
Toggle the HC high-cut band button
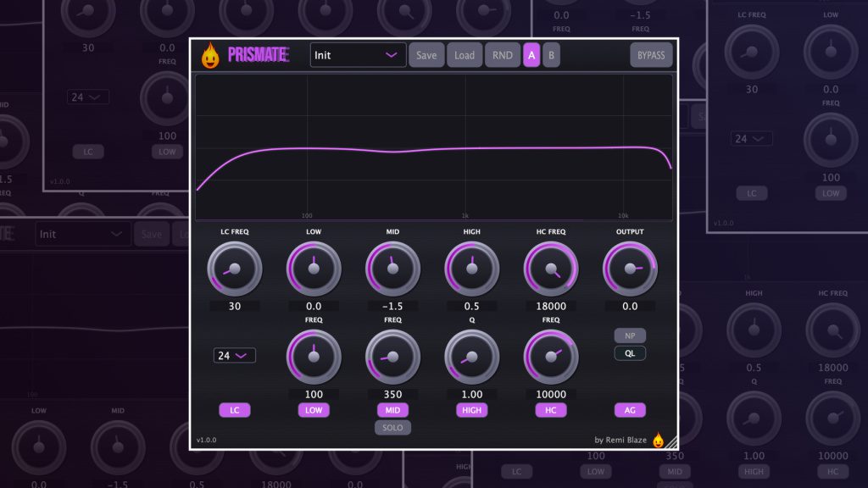(x=551, y=410)
